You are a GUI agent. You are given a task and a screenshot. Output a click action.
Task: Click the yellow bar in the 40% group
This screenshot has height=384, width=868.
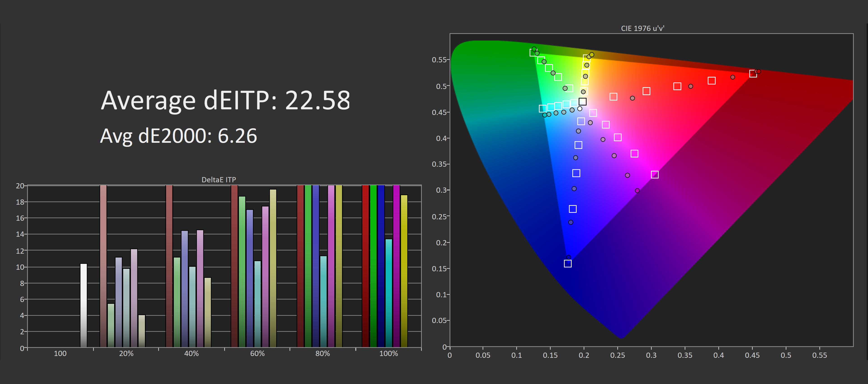click(208, 312)
